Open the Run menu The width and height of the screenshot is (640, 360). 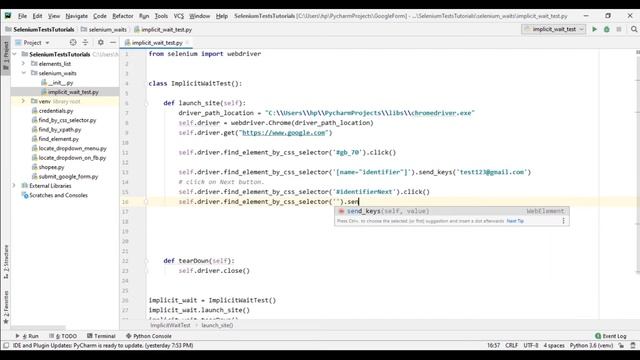coord(144,16)
